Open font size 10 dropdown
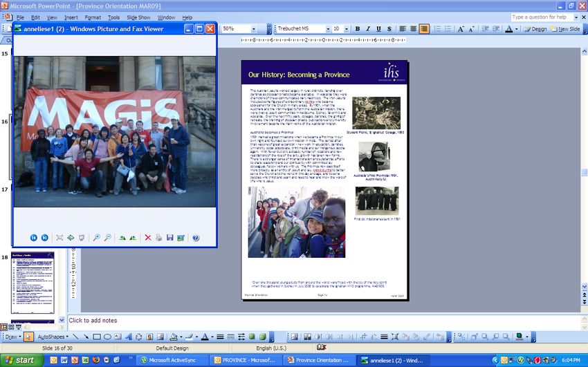This screenshot has height=367, width=588. pos(346,29)
